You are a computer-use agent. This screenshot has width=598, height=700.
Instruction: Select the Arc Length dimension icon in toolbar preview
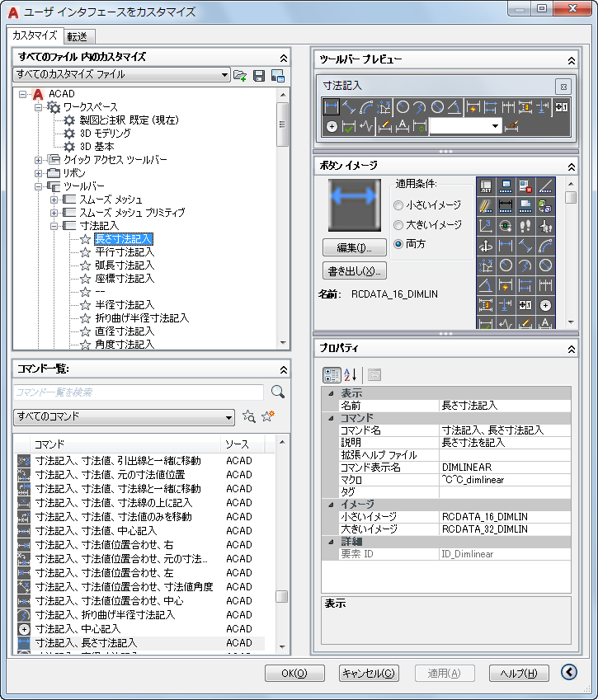click(x=366, y=107)
